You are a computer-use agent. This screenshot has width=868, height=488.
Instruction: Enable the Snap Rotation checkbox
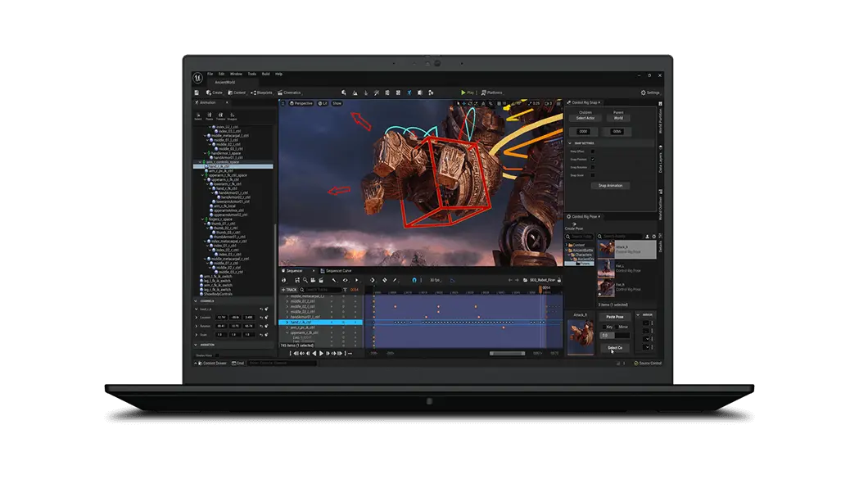593,168
